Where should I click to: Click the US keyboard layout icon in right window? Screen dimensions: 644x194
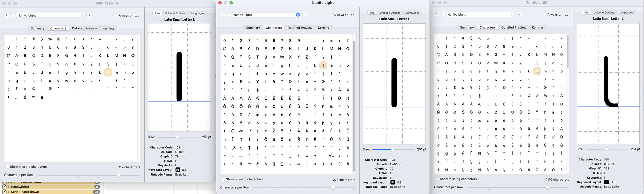click(x=606, y=182)
